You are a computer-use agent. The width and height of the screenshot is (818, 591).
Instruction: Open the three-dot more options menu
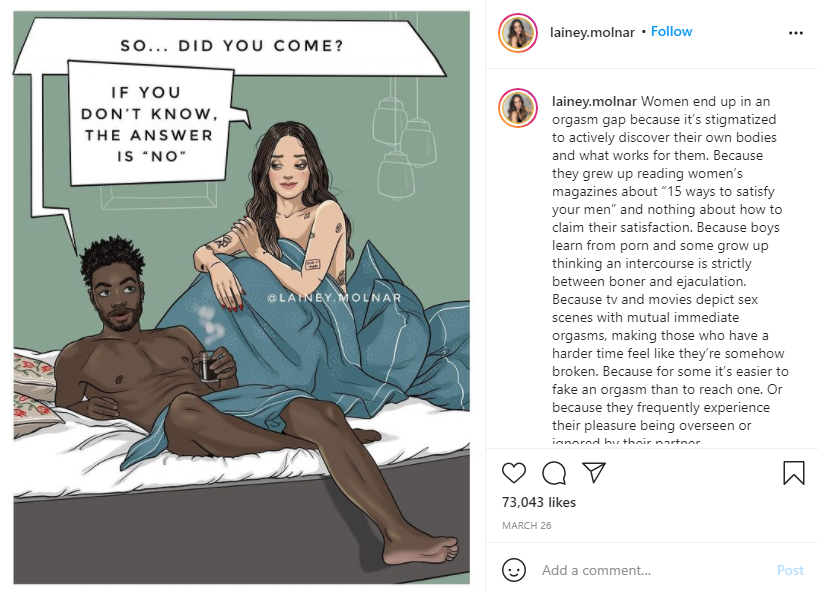pos(796,33)
